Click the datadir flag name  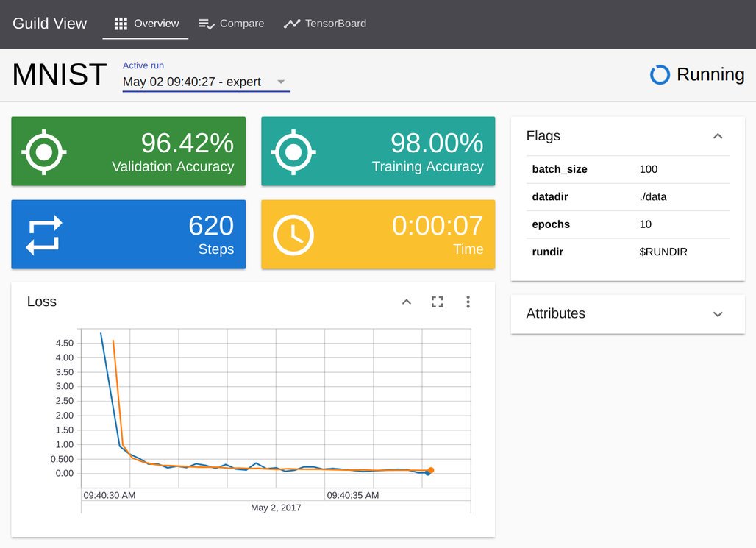[549, 197]
